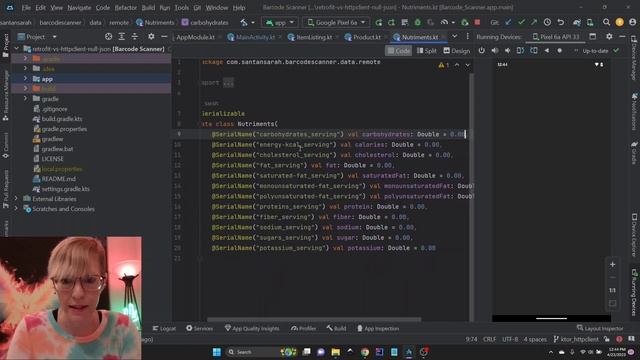Open Search Everywhere magnifier icon

click(606, 22)
